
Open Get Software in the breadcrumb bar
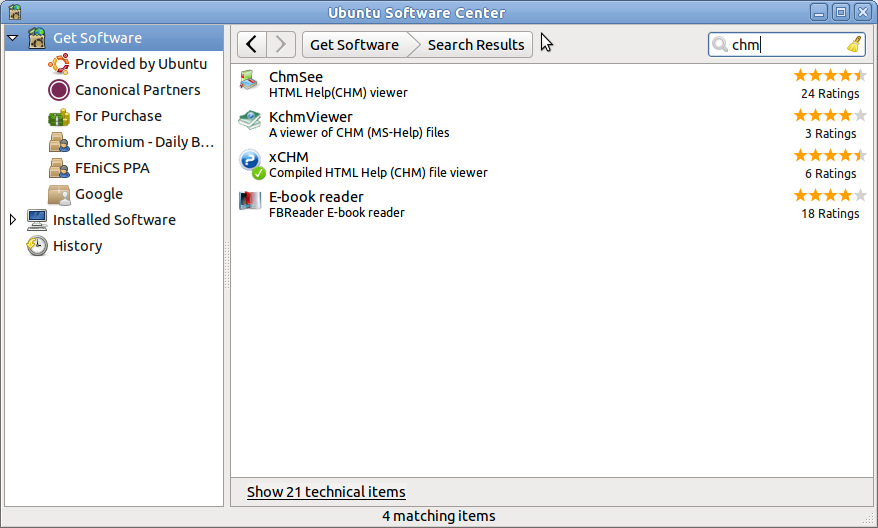click(x=354, y=45)
